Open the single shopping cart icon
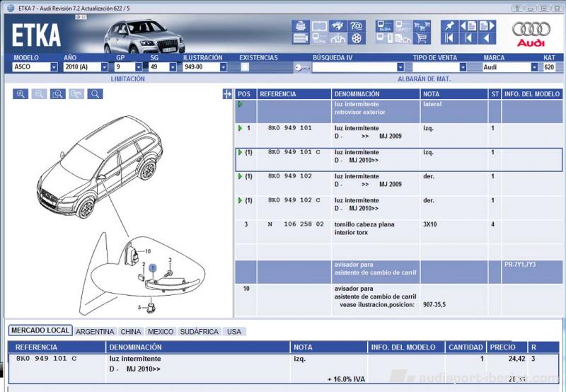 point(422,38)
